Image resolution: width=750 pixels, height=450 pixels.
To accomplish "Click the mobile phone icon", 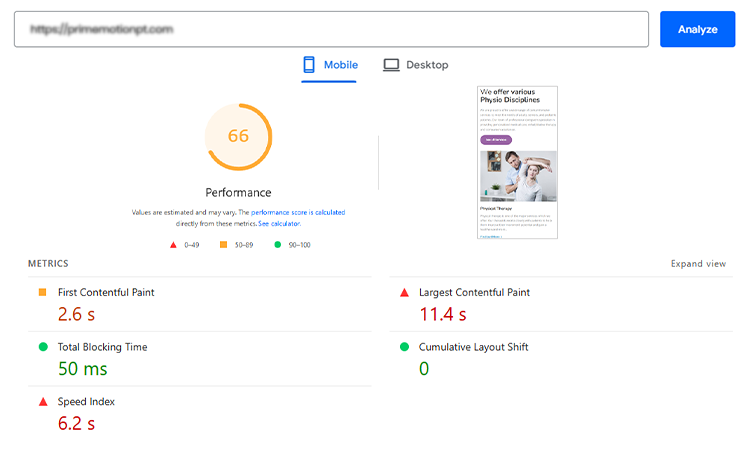I will (309, 65).
